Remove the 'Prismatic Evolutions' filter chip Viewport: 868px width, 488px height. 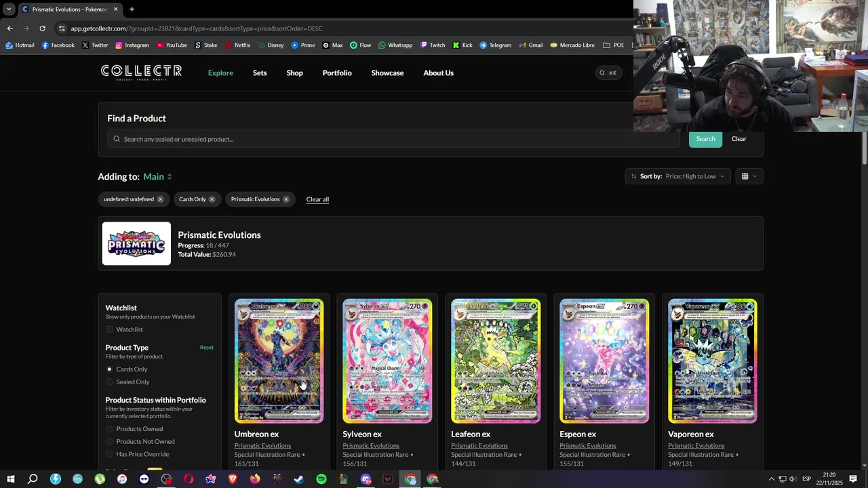285,199
